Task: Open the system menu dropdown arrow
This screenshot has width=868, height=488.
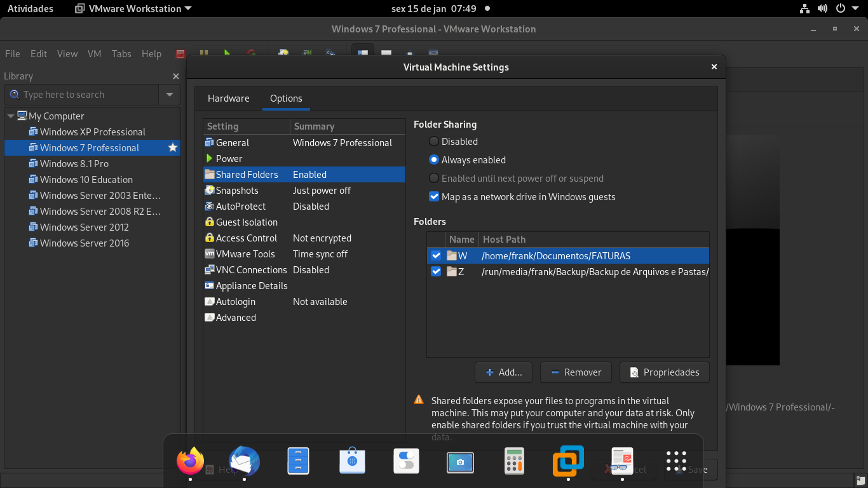Action: pyautogui.click(x=855, y=9)
